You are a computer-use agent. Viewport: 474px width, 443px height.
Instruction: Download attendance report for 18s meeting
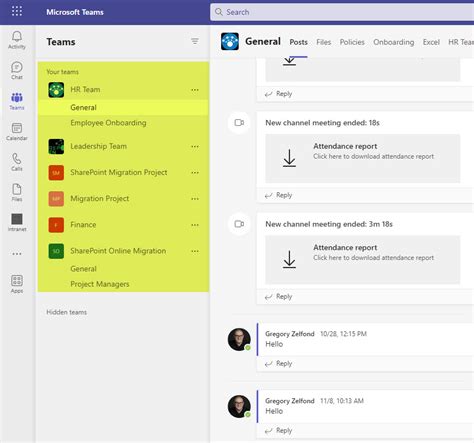pyautogui.click(x=289, y=158)
